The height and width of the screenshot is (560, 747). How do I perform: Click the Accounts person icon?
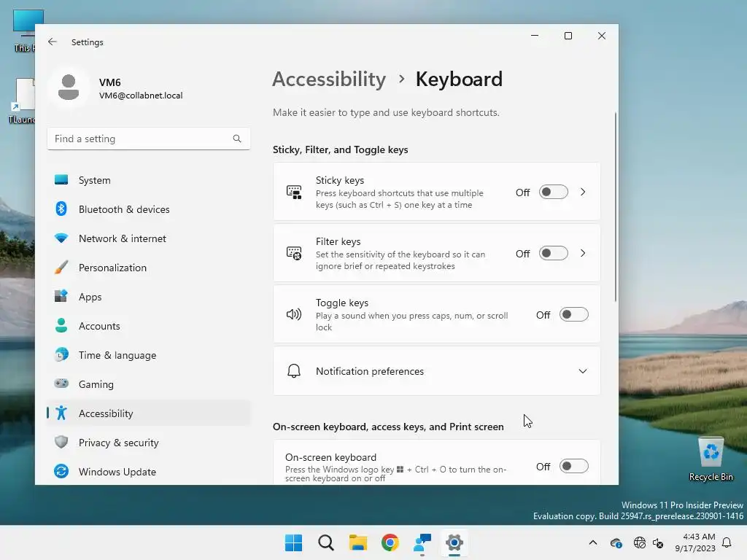coord(61,326)
